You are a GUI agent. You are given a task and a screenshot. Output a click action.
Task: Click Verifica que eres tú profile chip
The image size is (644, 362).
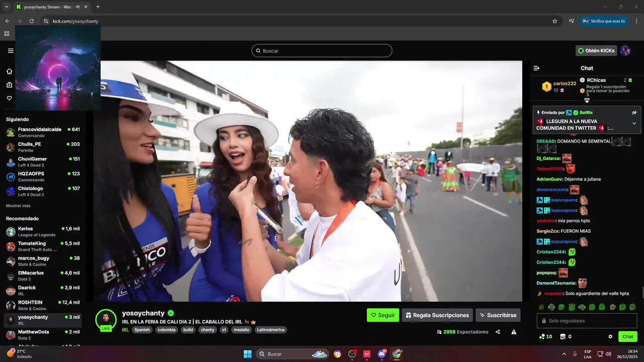tap(604, 21)
